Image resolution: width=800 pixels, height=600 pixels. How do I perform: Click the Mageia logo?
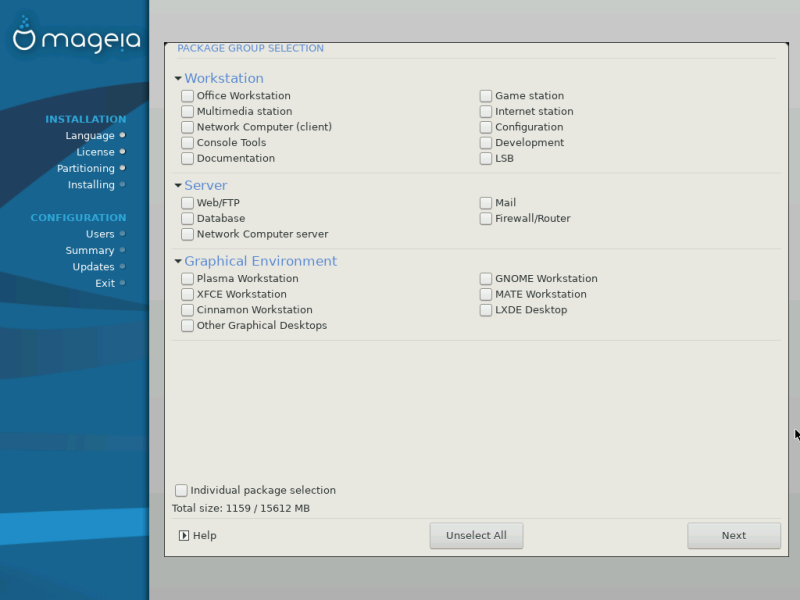(x=76, y=35)
